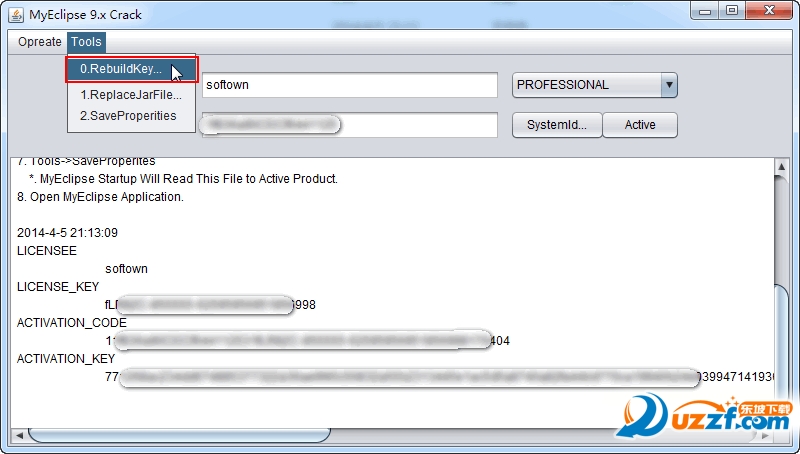Click the Java icon in title bar
The width and height of the screenshot is (800, 454).
tap(16, 15)
